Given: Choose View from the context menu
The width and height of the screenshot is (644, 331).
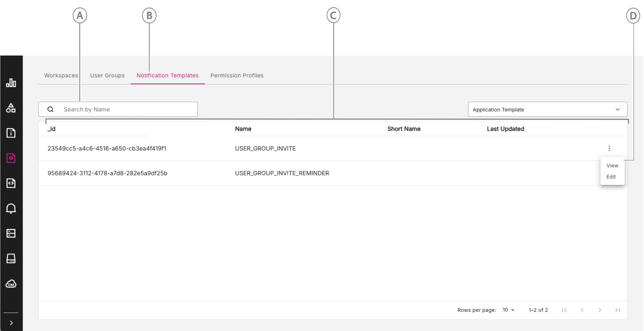Looking at the screenshot, I should (612, 165).
